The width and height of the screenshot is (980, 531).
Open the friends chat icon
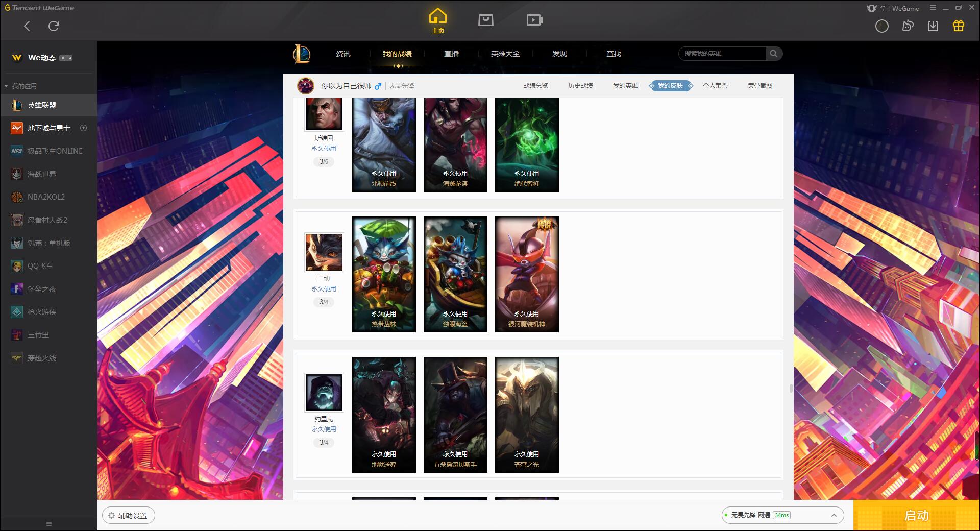click(x=908, y=26)
